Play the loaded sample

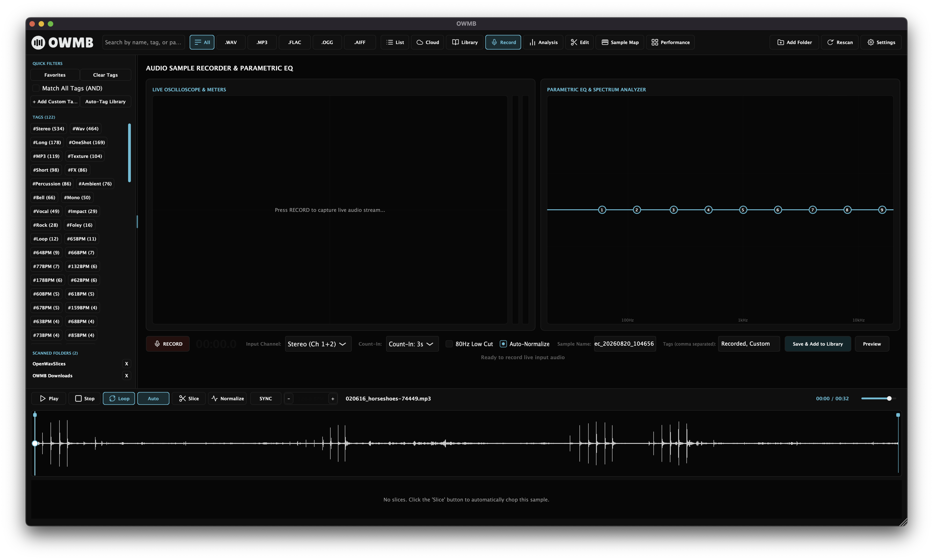click(x=49, y=398)
